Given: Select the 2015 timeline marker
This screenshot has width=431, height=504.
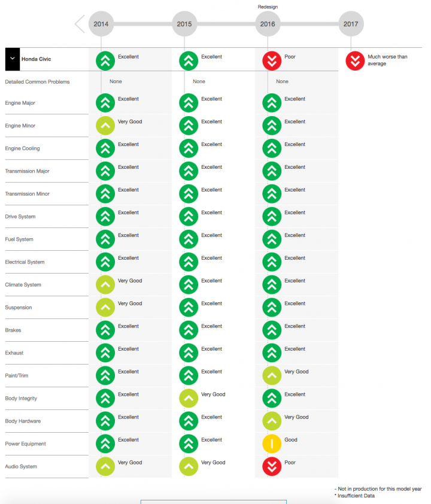Looking at the screenshot, I should click(x=184, y=24).
